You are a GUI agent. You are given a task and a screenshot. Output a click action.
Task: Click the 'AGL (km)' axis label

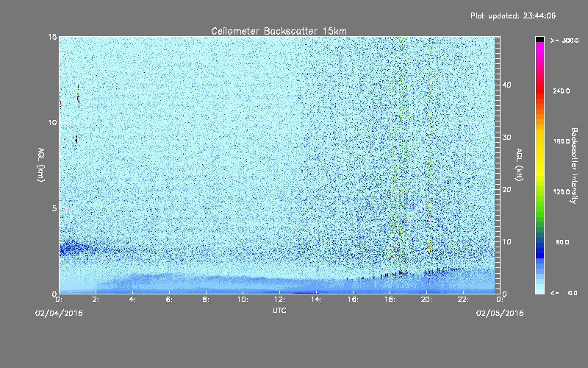tap(41, 165)
